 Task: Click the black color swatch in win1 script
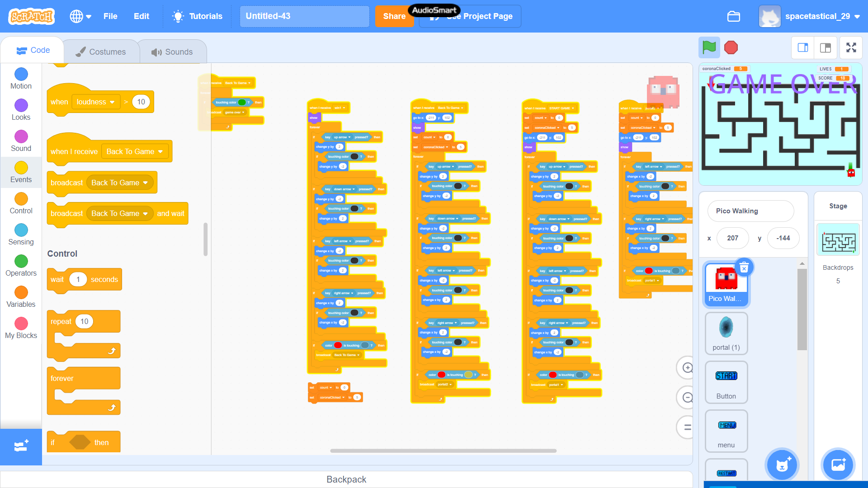(354, 157)
